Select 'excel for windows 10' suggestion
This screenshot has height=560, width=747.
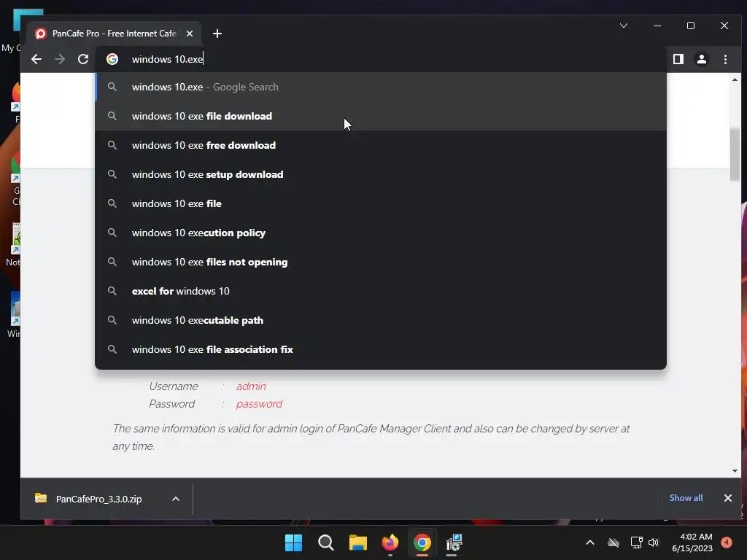(381, 291)
